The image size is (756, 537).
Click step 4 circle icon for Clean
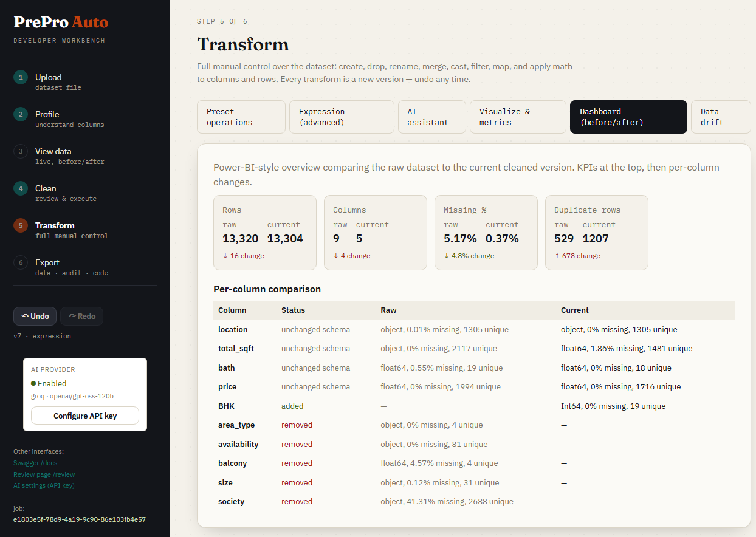pyautogui.click(x=21, y=188)
